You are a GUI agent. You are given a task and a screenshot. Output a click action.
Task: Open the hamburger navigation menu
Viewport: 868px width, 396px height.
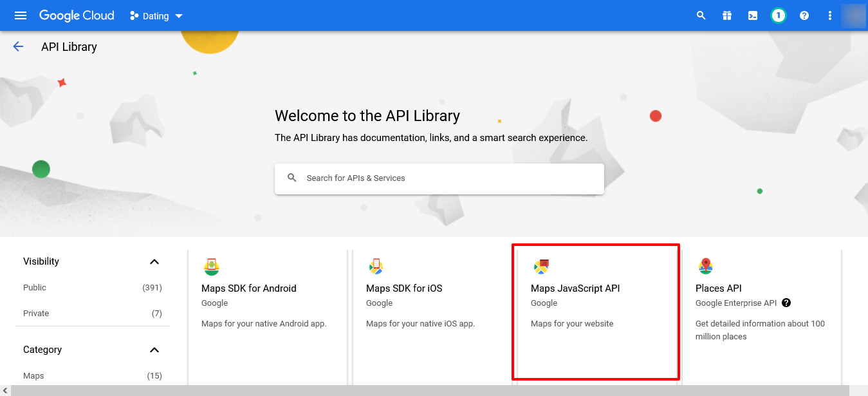coord(21,15)
